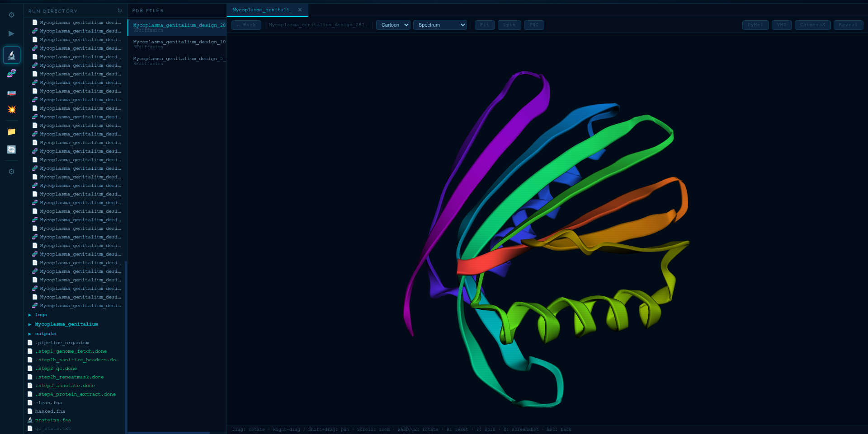This screenshot has height=434, width=868.
Task: Click the file icon beside .pipeline_organism
Action: point(30,343)
